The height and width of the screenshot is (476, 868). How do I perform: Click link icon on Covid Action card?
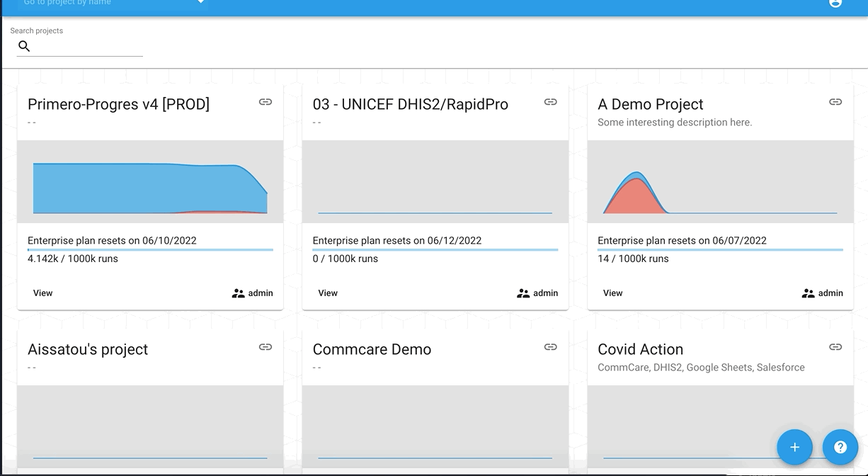point(835,347)
